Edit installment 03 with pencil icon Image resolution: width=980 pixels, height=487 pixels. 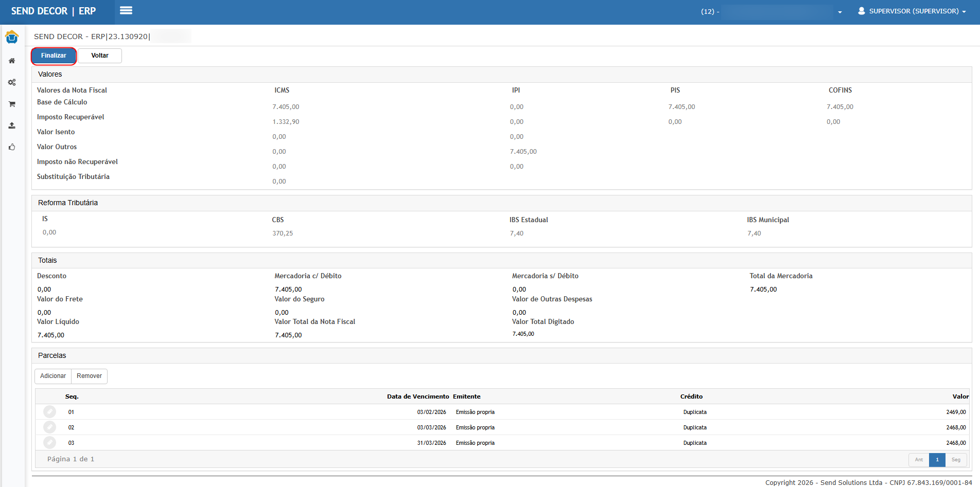coord(49,443)
